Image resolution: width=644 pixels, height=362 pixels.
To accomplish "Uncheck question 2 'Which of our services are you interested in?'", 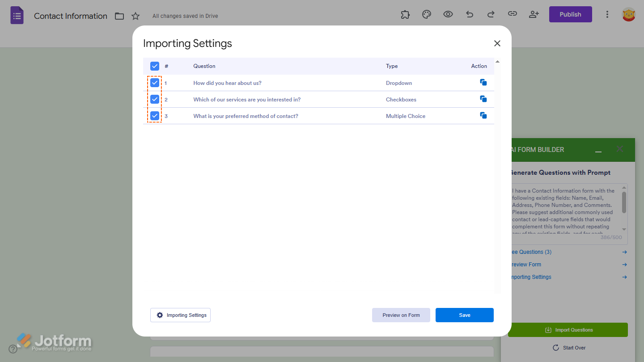I will tap(154, 99).
